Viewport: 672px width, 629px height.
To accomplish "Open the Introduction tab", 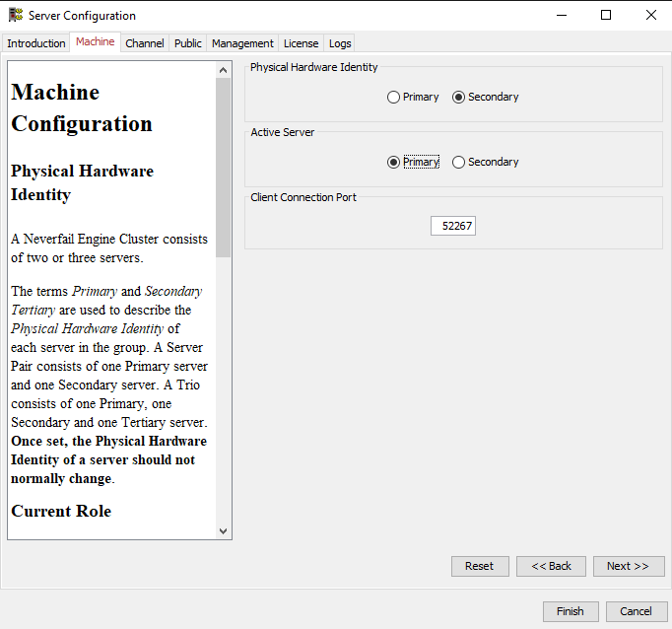I will (36, 43).
